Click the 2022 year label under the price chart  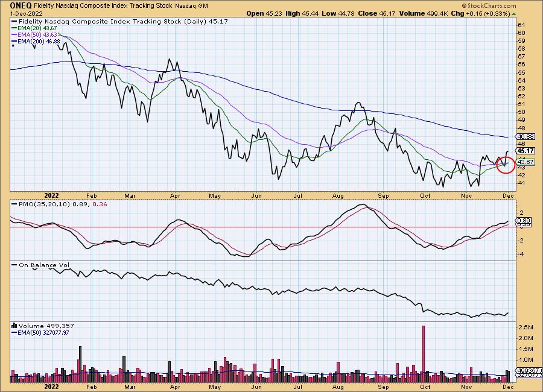click(x=52, y=195)
